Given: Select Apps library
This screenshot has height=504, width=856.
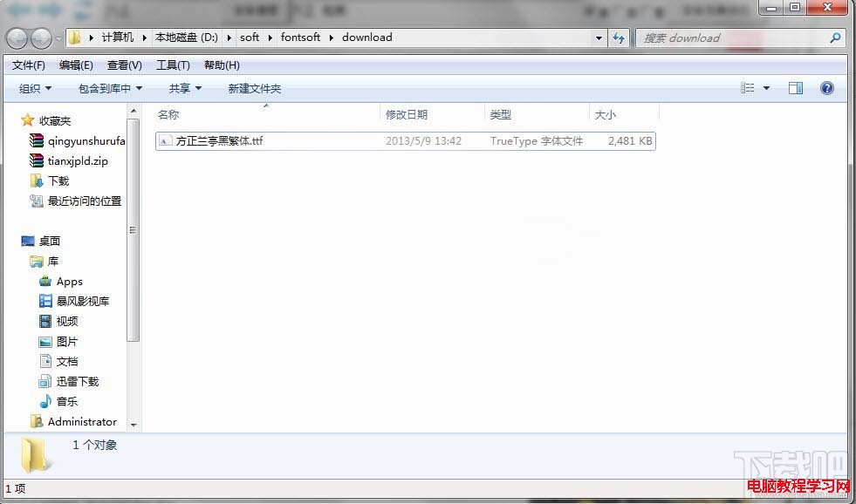Looking at the screenshot, I should point(69,282).
